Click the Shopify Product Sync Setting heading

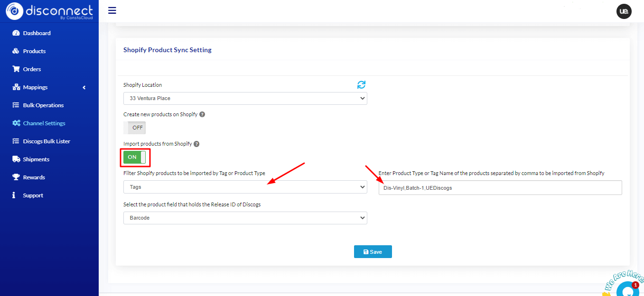point(168,50)
